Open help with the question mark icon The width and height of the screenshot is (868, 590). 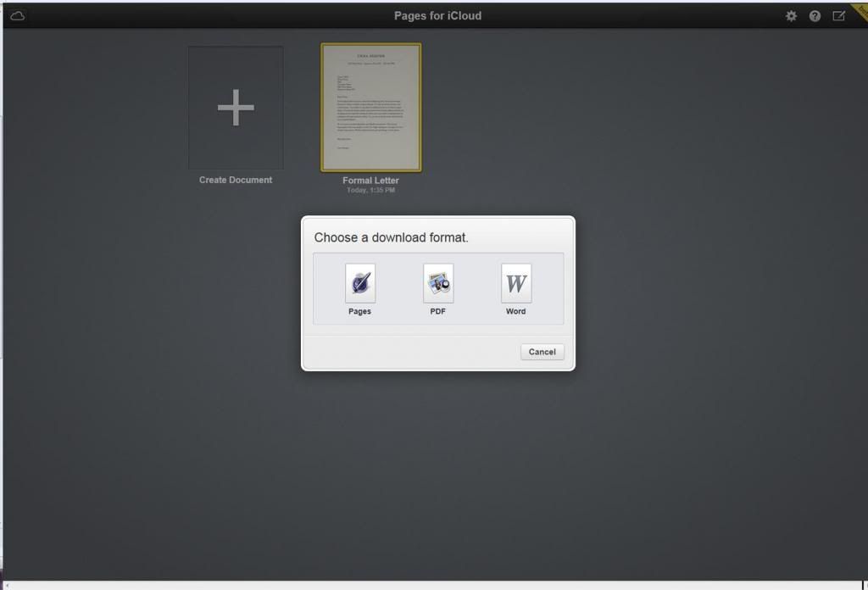coord(815,16)
